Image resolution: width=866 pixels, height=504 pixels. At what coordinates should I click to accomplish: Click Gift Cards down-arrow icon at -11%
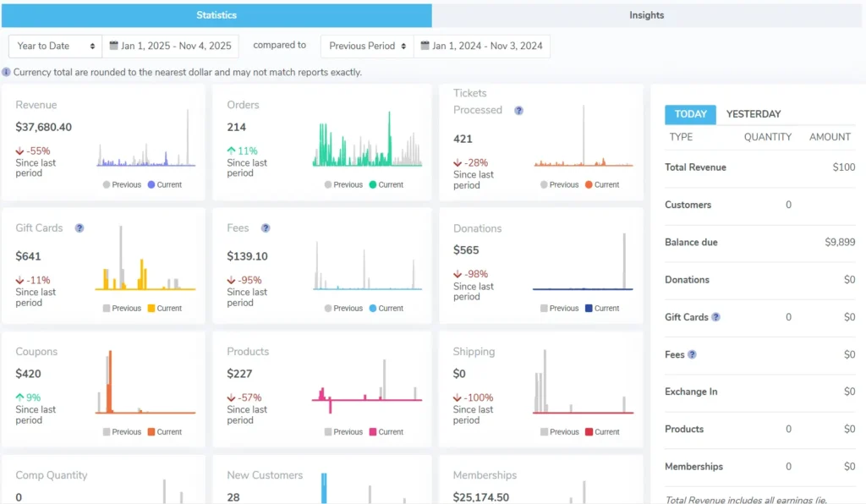[20, 281]
